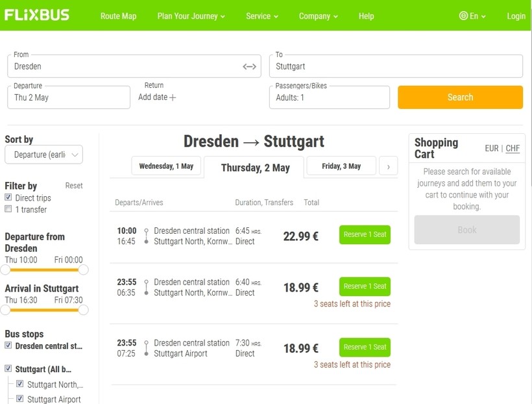Enable the 1 transfer filter
The image size is (532, 404).
[8, 209]
